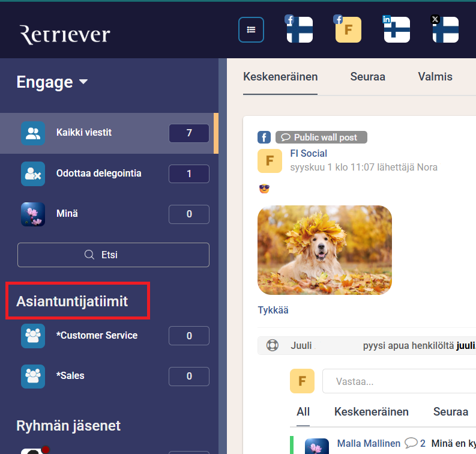Image resolution: width=476 pixels, height=454 pixels.
Task: Open the Engage module dropdown
Action: [x=52, y=82]
